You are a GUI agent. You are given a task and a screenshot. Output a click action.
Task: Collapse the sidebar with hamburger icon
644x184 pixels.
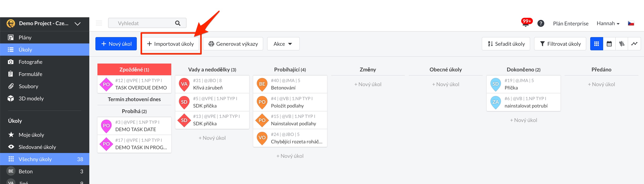tap(99, 23)
